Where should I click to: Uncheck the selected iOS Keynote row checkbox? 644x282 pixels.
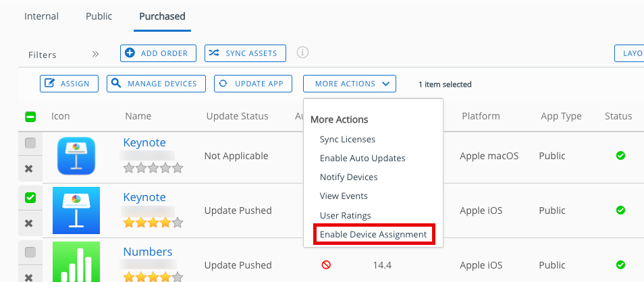[x=30, y=198]
